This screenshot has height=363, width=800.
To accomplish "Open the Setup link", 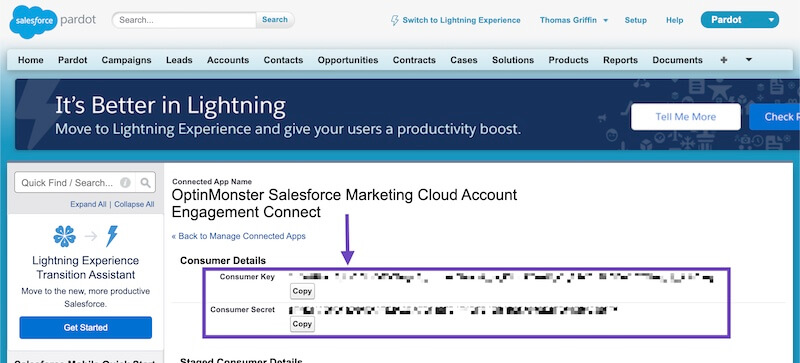I will point(636,20).
